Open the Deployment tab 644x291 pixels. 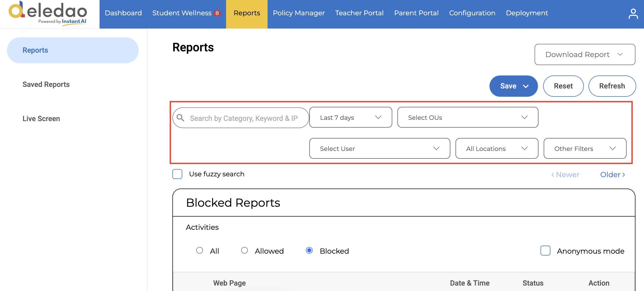click(527, 13)
